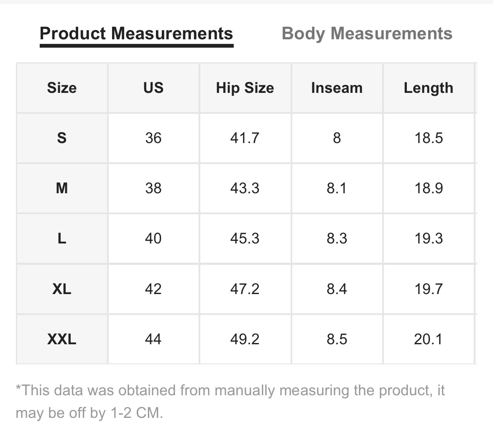Click the 49.2 hip size cell
This screenshot has height=448, width=493.
(245, 339)
